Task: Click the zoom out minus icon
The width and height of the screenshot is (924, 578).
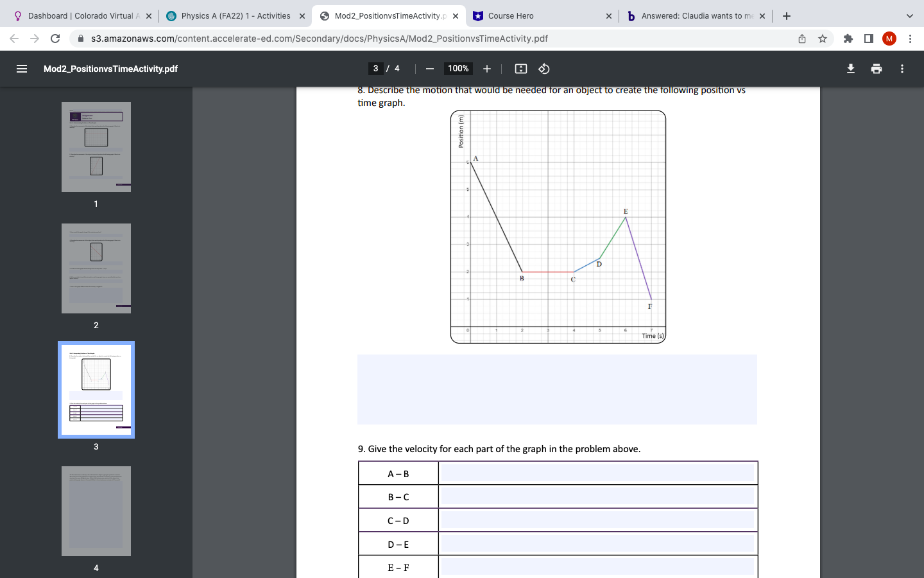Action: (x=429, y=69)
